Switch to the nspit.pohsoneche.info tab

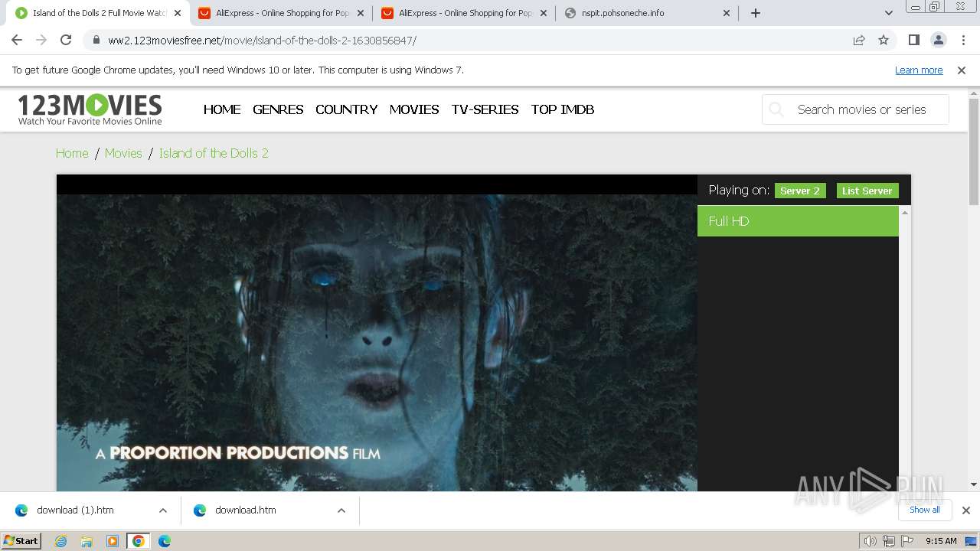[x=648, y=13]
